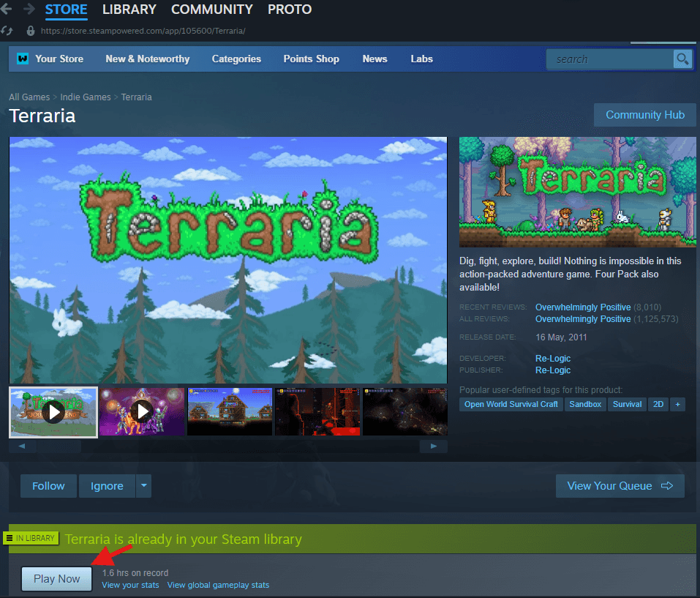The image size is (700, 598).
Task: Click the store search field
Action: 609,59
